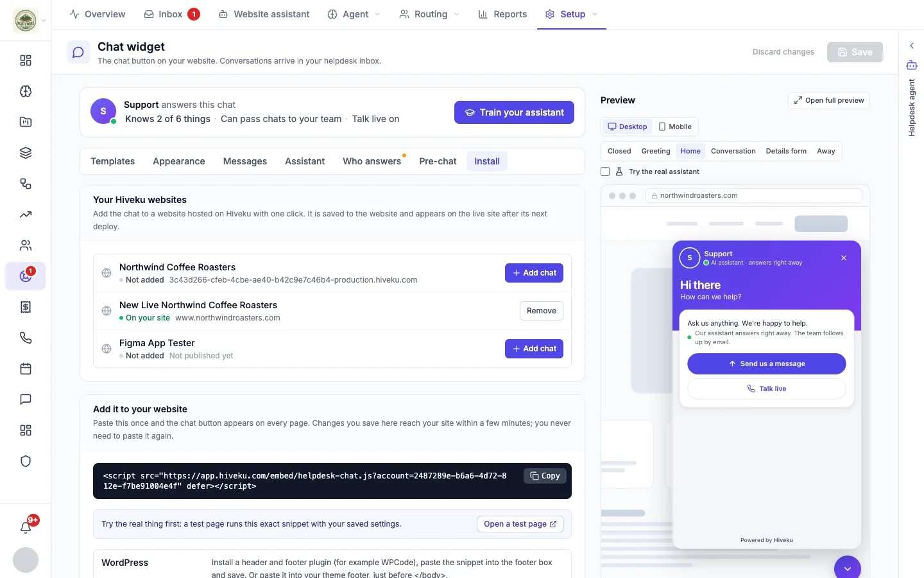Select the Pre-chat tab

pos(438,161)
